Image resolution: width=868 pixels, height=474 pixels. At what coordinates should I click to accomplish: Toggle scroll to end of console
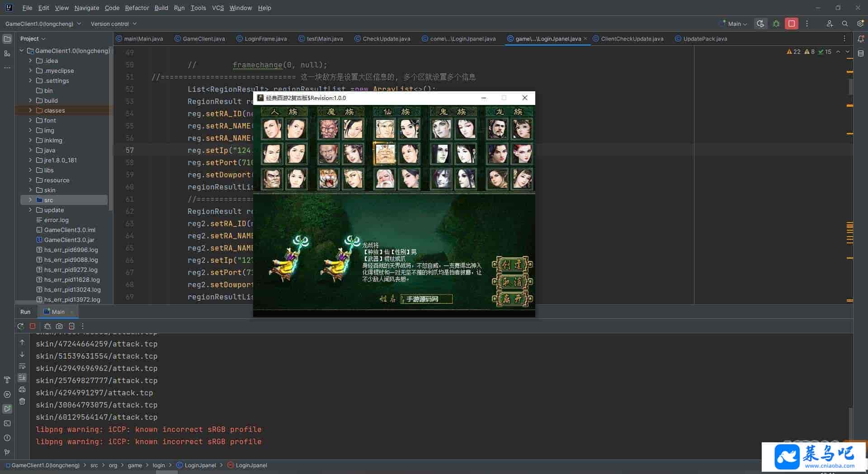click(x=22, y=378)
